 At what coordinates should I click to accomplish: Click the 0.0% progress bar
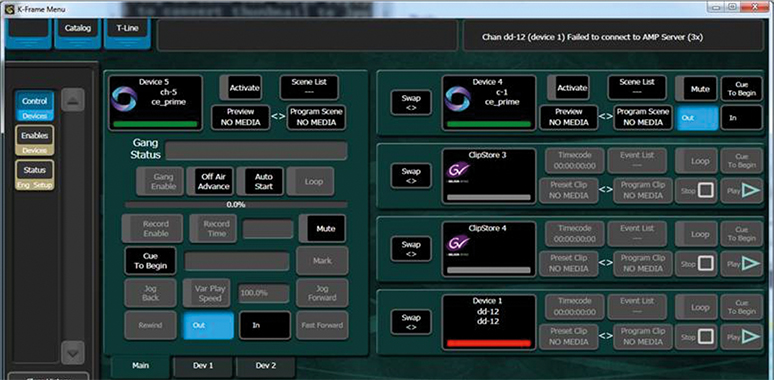point(236,204)
